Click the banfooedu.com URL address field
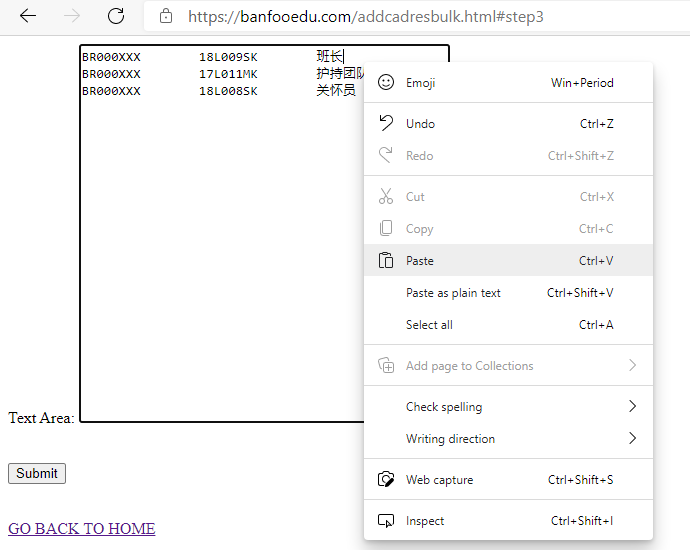The image size is (690, 550). pyautogui.click(x=366, y=17)
